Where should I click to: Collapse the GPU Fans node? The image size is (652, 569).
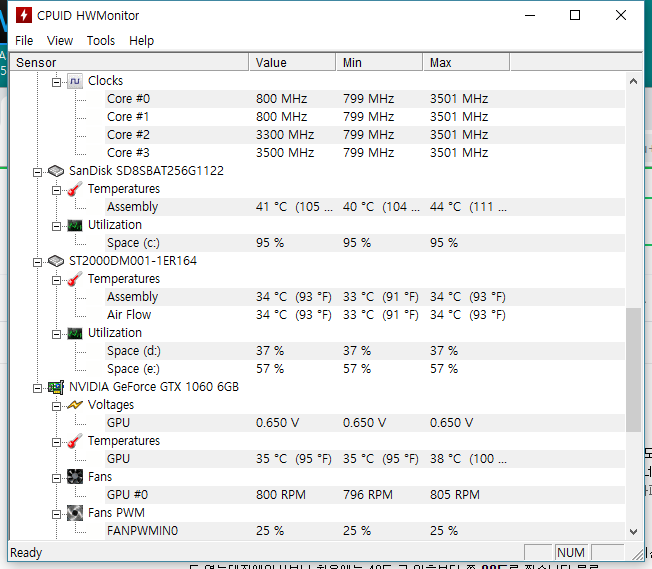coord(56,478)
